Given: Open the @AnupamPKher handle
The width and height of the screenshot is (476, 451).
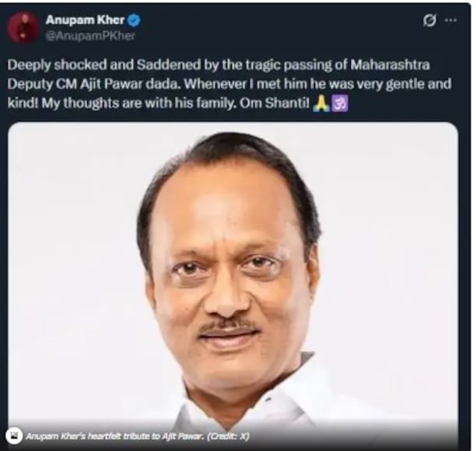Looking at the screenshot, I should point(90,36).
